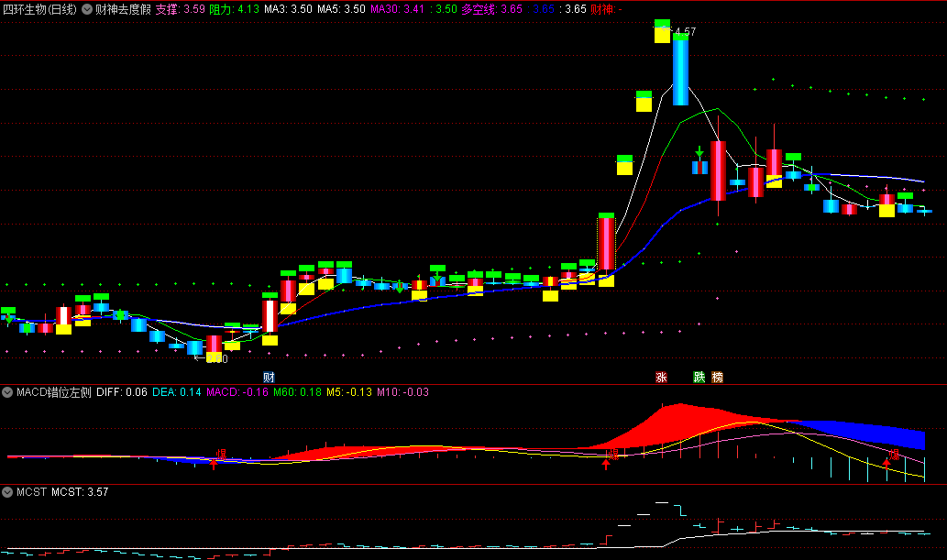
Task: Select the MA5: 3.50 readout
Action: (341, 10)
